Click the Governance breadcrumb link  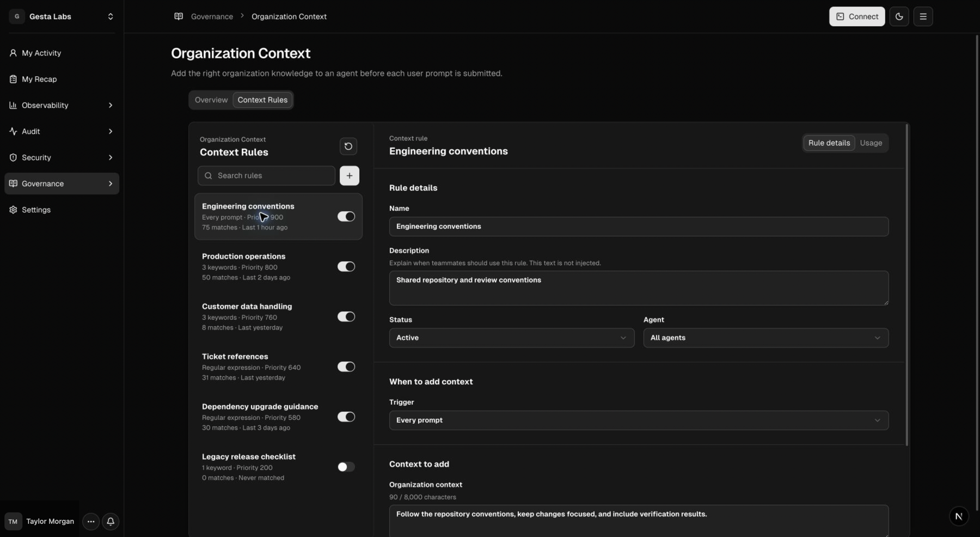(212, 16)
